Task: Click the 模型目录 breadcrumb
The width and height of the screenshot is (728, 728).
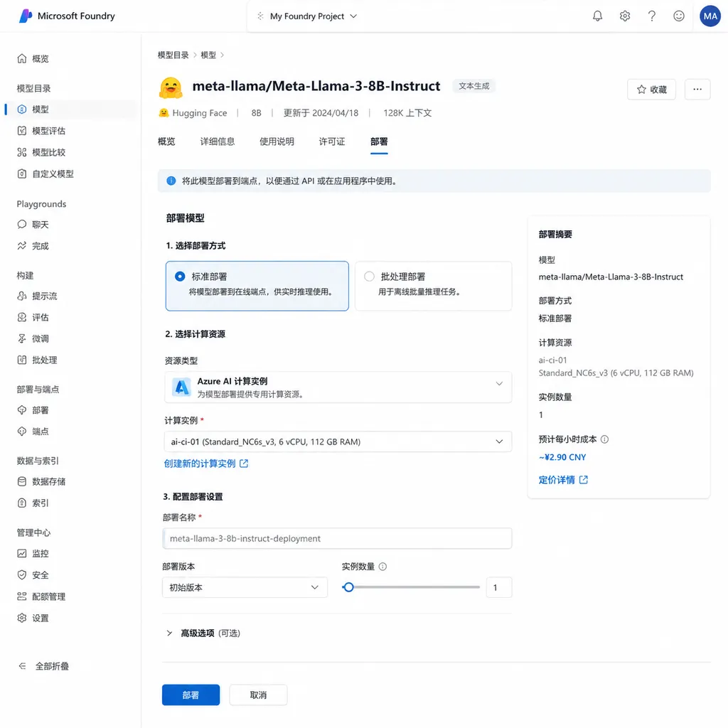Action: tap(173, 55)
